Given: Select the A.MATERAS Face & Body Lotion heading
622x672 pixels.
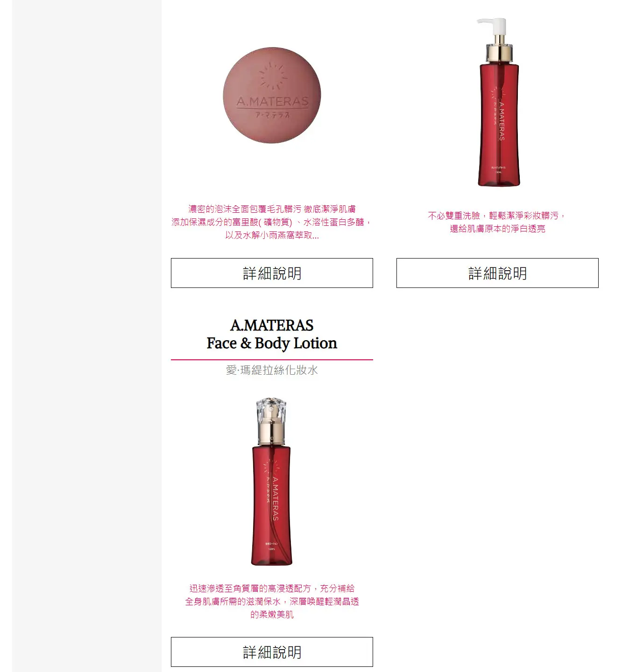Looking at the screenshot, I should click(272, 334).
